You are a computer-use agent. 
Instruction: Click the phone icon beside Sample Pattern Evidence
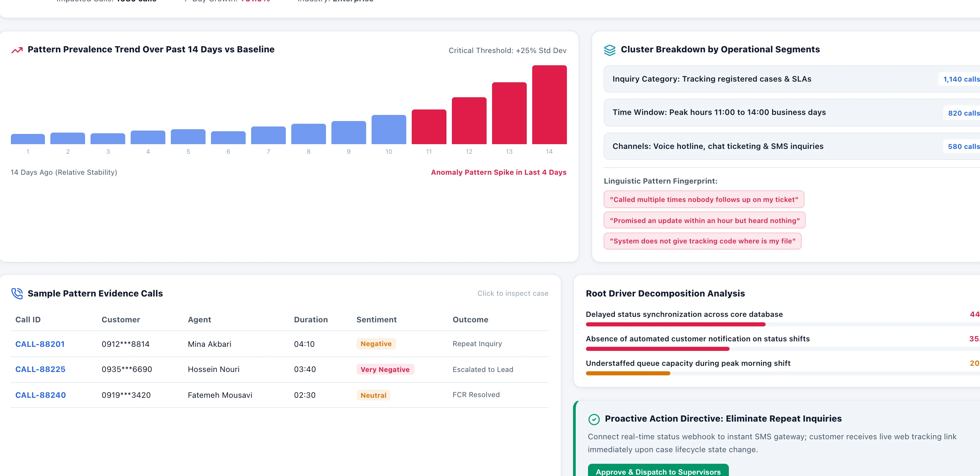(x=17, y=293)
